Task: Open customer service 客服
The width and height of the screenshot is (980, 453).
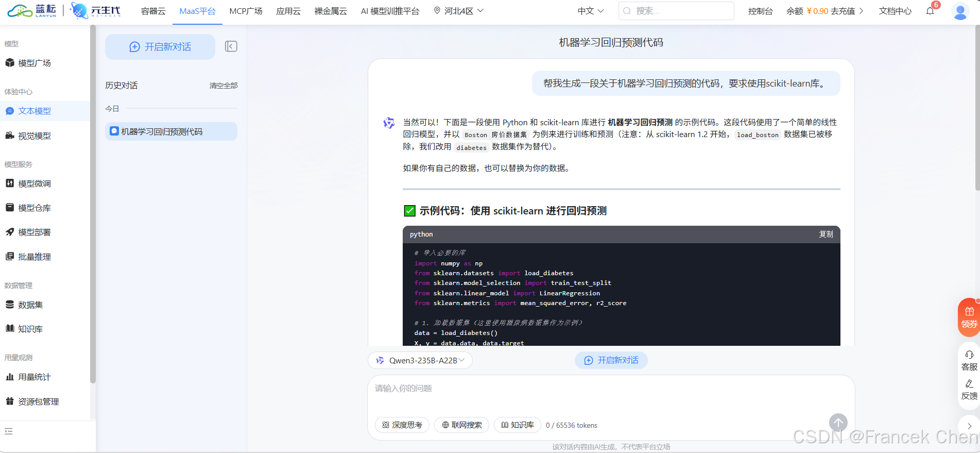Action: 969,361
